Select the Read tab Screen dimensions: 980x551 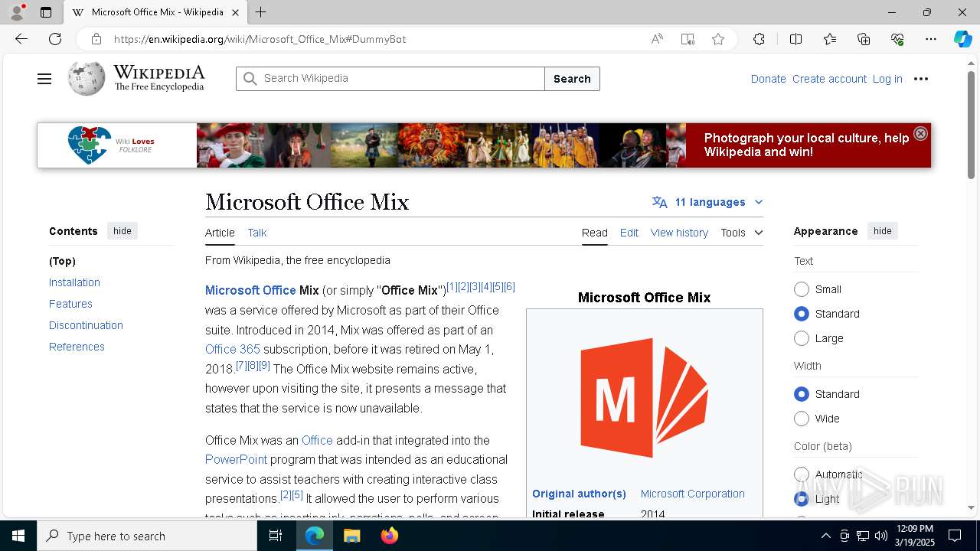tap(595, 233)
